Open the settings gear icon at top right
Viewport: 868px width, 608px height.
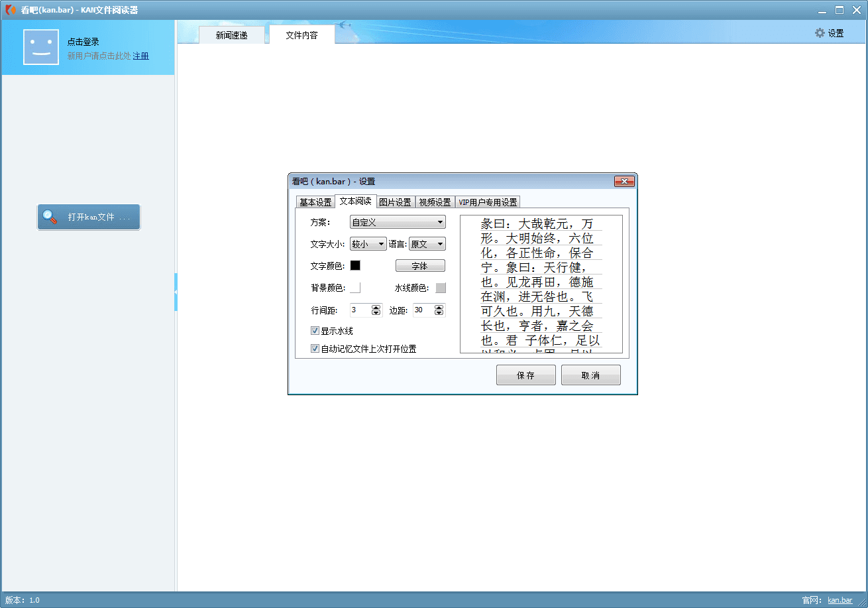point(820,33)
